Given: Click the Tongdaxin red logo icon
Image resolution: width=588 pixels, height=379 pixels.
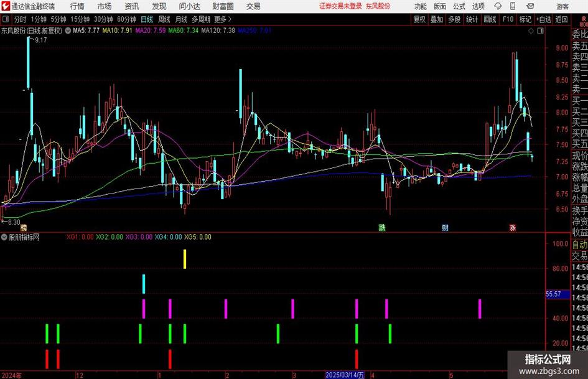Looking at the screenshot, I should click(x=6, y=6).
